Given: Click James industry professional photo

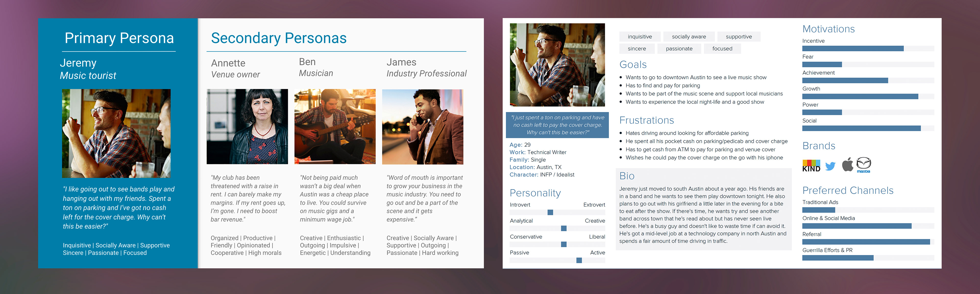Looking at the screenshot, I should [422, 126].
